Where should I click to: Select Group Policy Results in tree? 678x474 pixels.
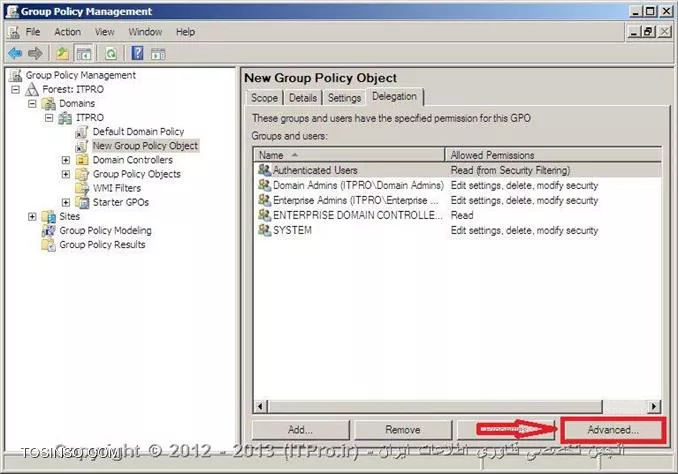102,244
